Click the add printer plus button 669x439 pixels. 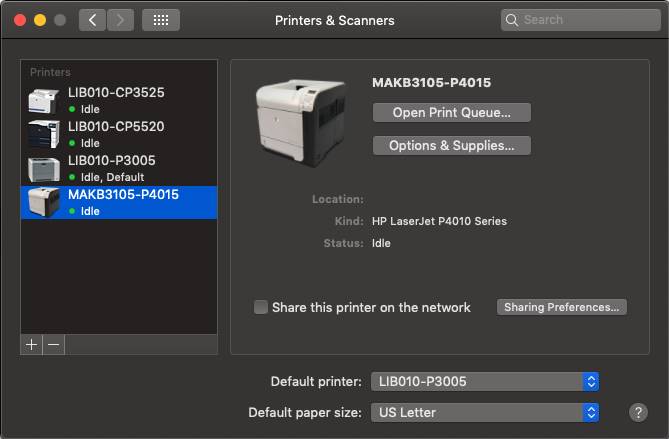(32, 344)
